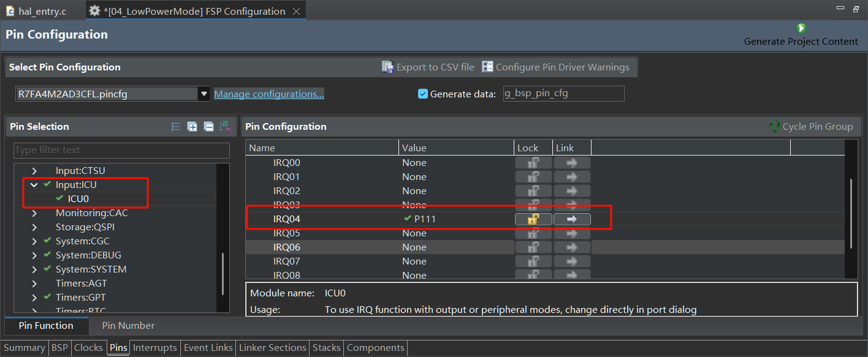Switch to the Pin Number tab
Screen dimensions: 868x357
point(128,326)
